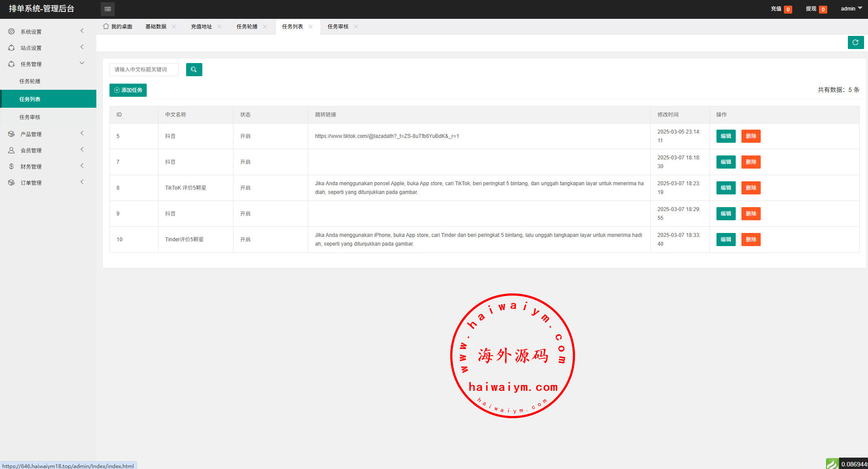Viewport: 868px width, 469px height.
Task: Switch to the 充值地址 tab
Action: tap(201, 27)
